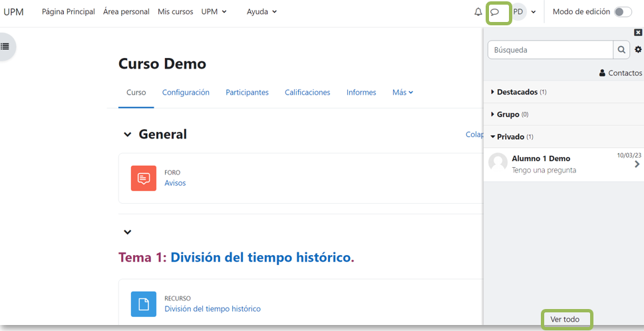Click the Ver todo link

pos(565,320)
